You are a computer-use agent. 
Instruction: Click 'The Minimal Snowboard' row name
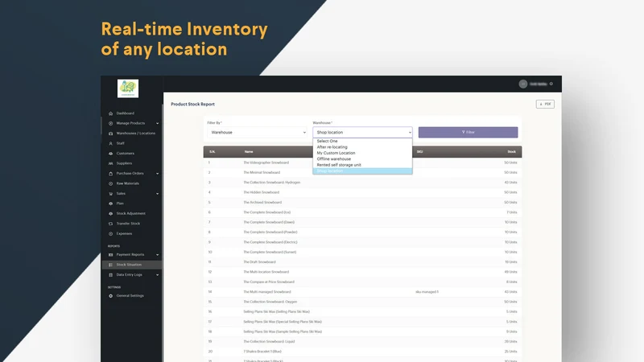point(262,172)
